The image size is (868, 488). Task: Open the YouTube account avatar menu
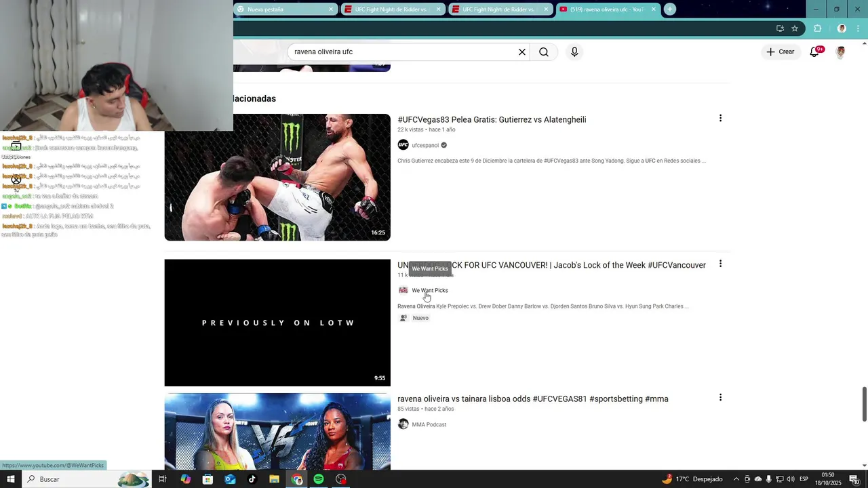pyautogui.click(x=840, y=52)
